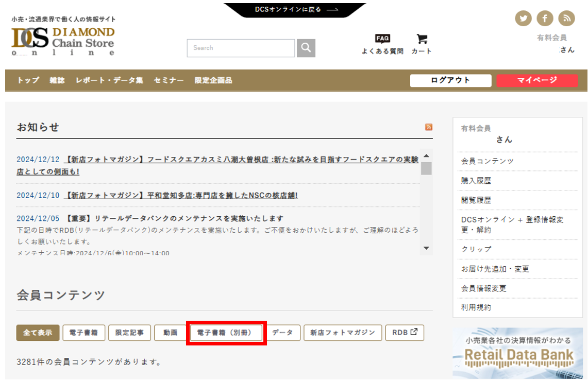Open the shopping cart カート icon
This screenshot has height=382, width=588.
(422, 44)
